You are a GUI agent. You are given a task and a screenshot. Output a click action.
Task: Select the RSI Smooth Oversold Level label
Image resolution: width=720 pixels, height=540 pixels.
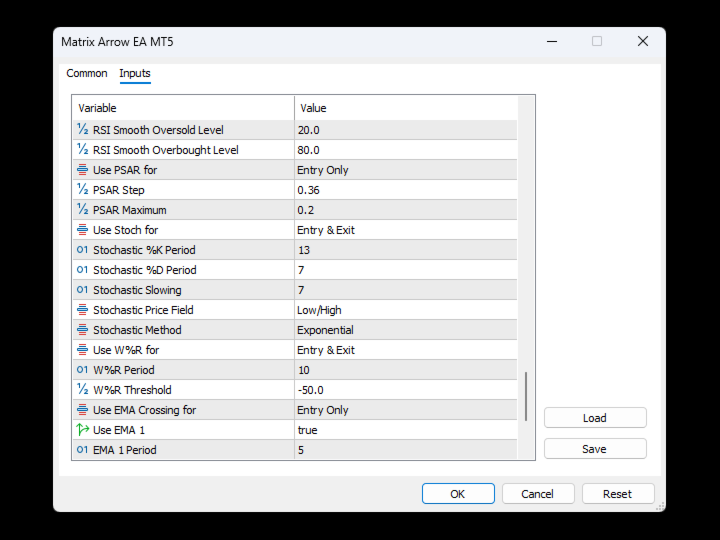pos(158,130)
